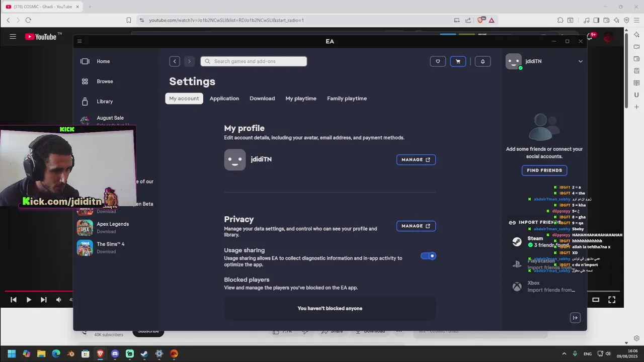Open the YouTube notifications bell with 9+ badge
644x362 pixels.
(x=591, y=37)
